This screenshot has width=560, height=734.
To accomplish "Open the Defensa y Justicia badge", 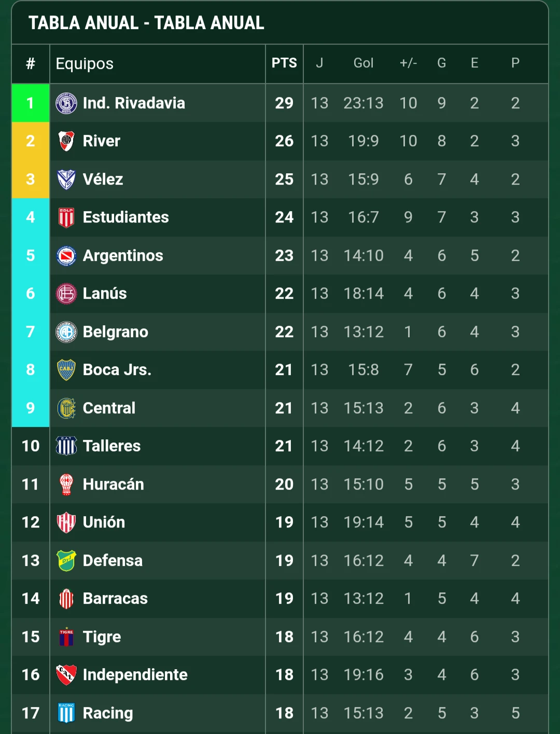I will (66, 560).
